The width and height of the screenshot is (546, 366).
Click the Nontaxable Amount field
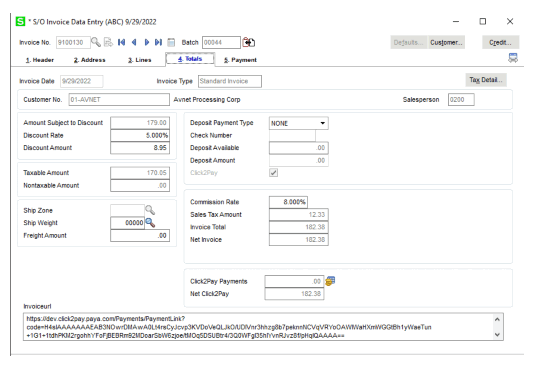point(140,185)
